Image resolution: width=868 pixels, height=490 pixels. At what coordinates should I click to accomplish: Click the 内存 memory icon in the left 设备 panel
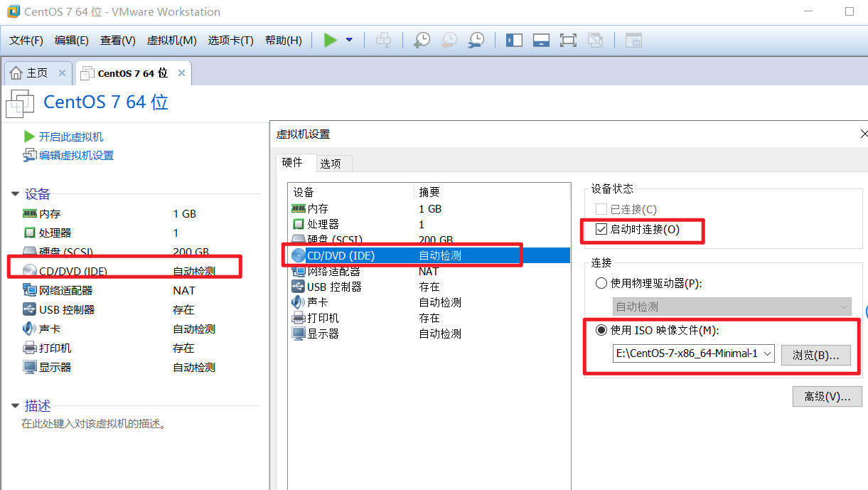pyautogui.click(x=29, y=213)
